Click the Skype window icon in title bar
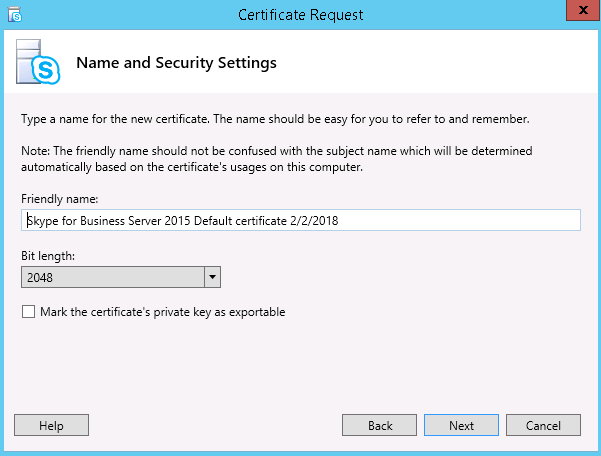 (15, 15)
